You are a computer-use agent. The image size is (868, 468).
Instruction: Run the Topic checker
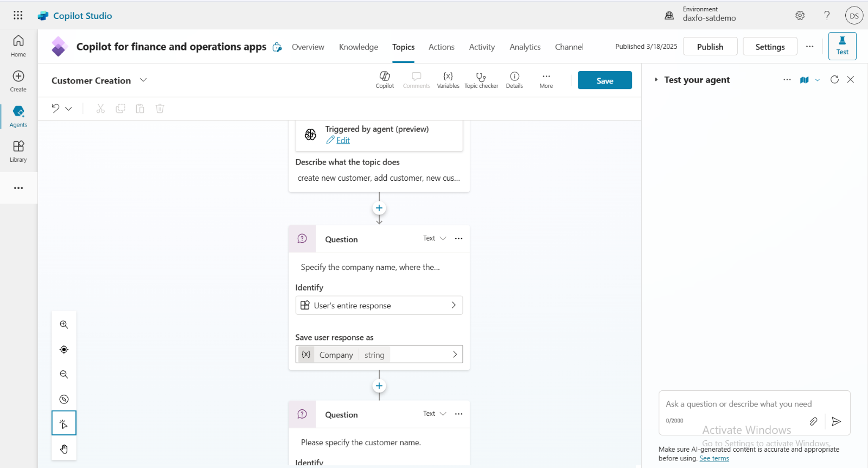pos(481,79)
